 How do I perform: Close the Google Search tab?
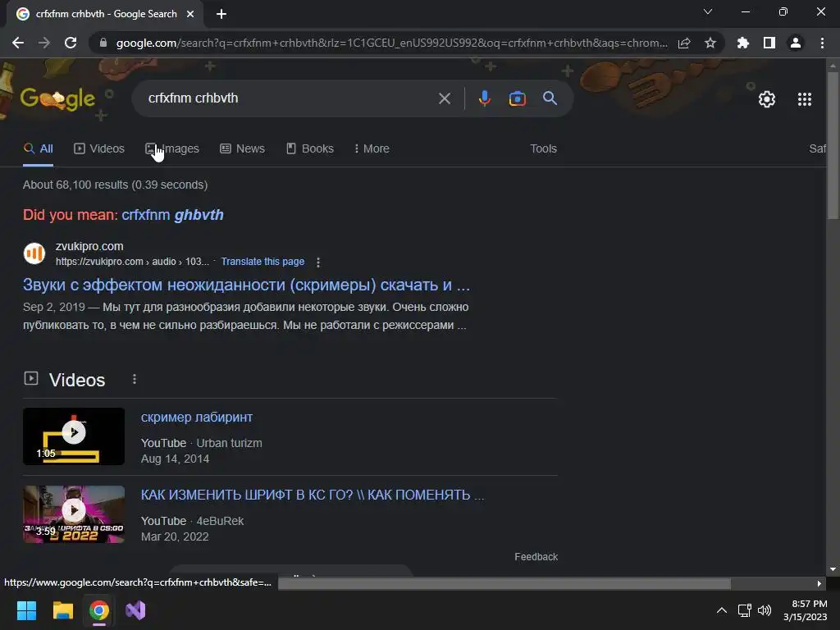point(190,14)
